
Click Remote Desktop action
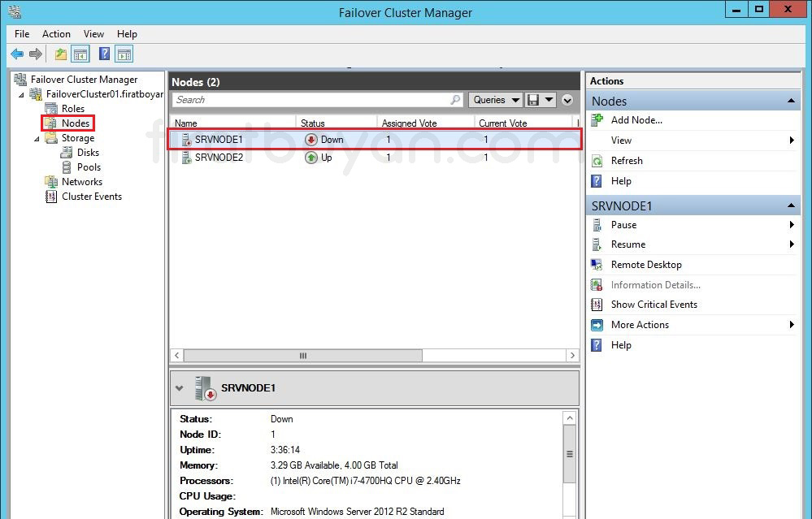click(646, 265)
